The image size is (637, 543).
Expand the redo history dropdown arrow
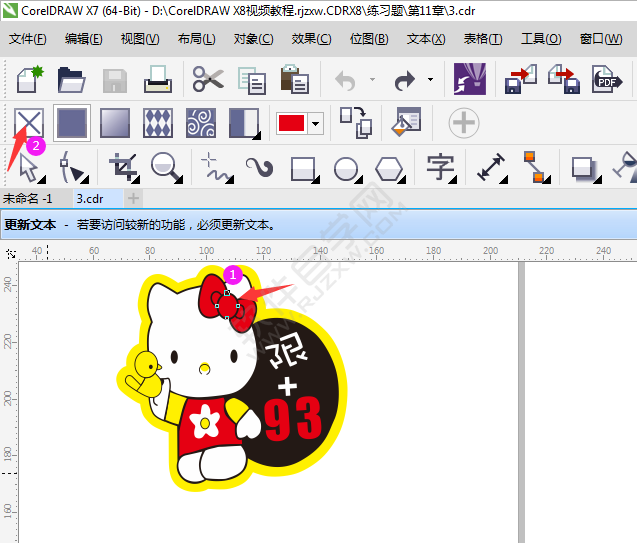pyautogui.click(x=431, y=79)
